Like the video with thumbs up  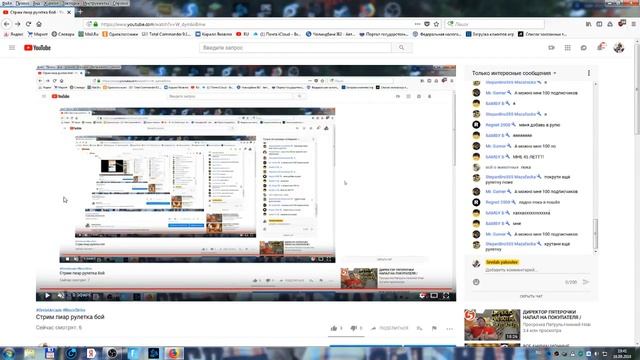[334, 328]
